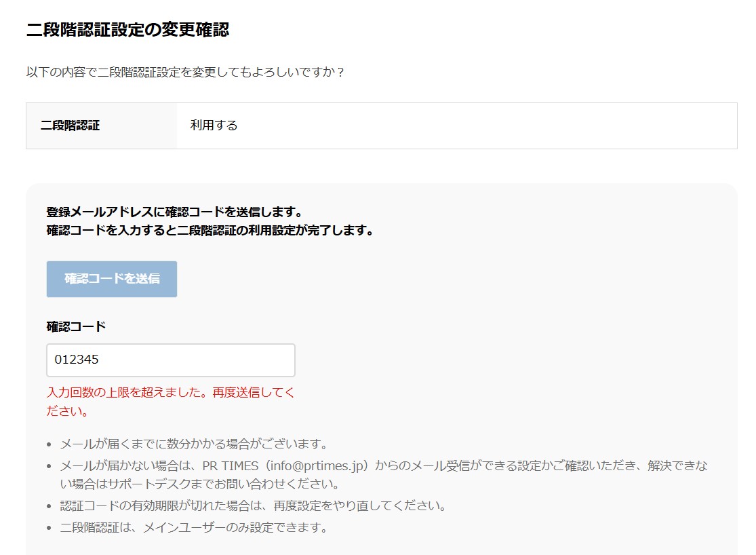Click the white area right of 利用する
This screenshot has width=756, height=555.
(x=475, y=125)
